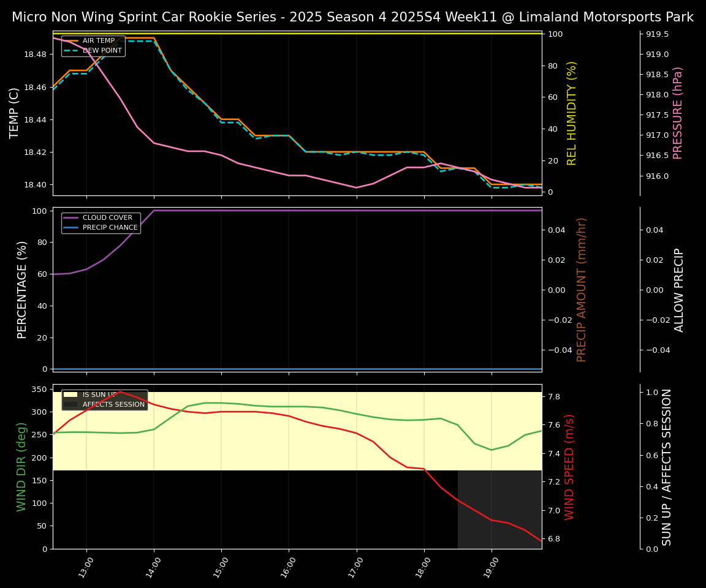Click the 16:00 time tick label
706x588 pixels.
pos(289,568)
